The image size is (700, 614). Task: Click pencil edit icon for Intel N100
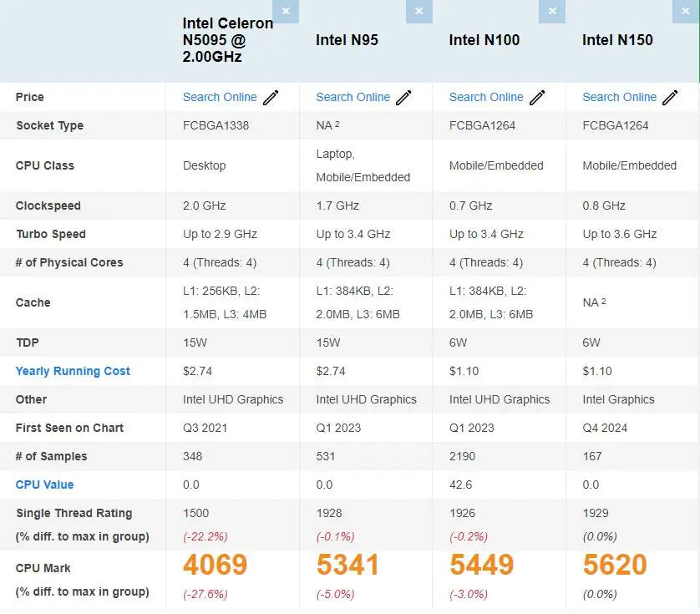click(x=537, y=98)
